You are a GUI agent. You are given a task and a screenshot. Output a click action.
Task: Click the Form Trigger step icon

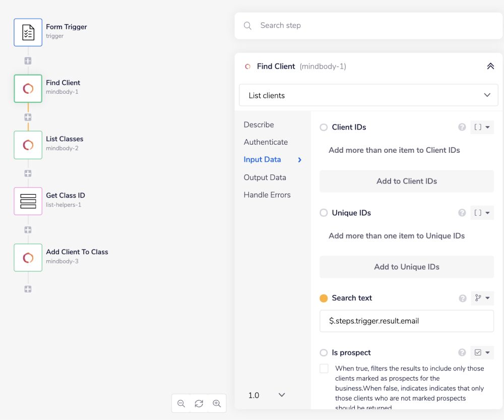pyautogui.click(x=28, y=32)
